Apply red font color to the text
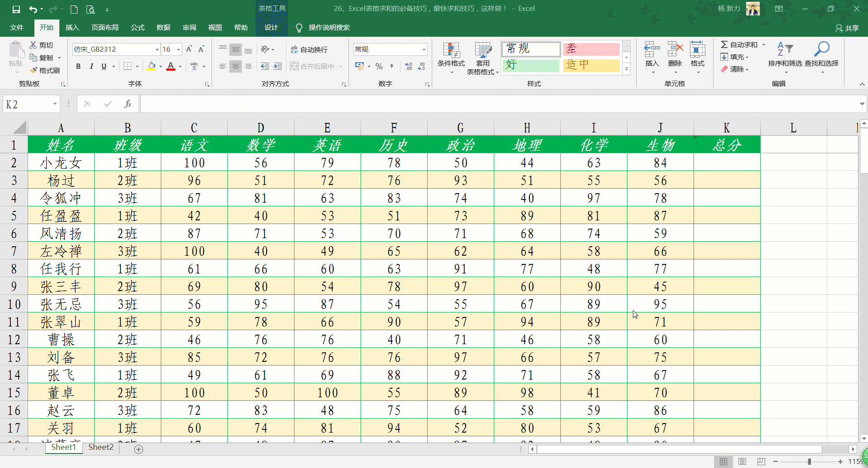Screen dimensions: 868x468 [x=171, y=66]
